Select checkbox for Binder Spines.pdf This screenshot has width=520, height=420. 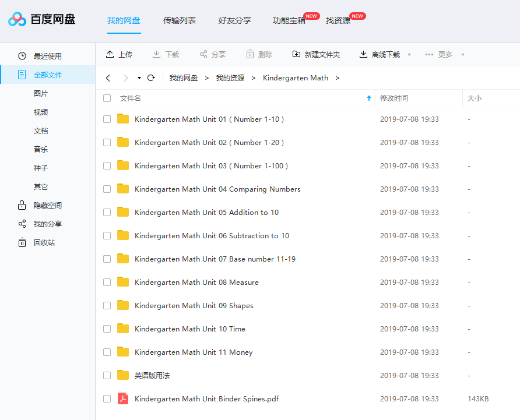[107, 399]
